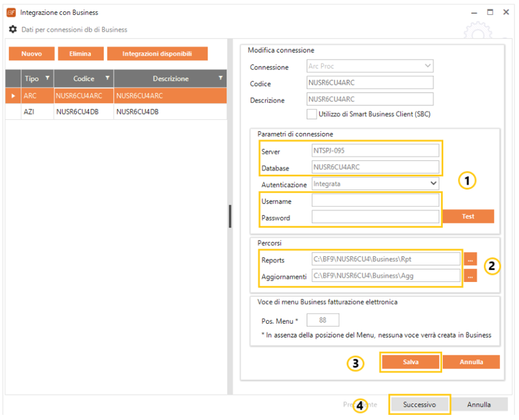The image size is (519, 420).
Task: Browse for the Reports path
Action: (x=470, y=259)
